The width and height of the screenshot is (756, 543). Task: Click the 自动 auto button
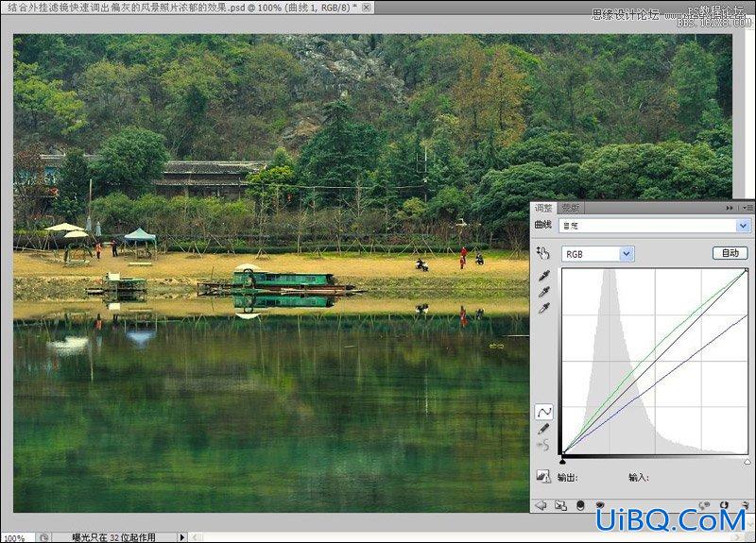[x=730, y=253]
